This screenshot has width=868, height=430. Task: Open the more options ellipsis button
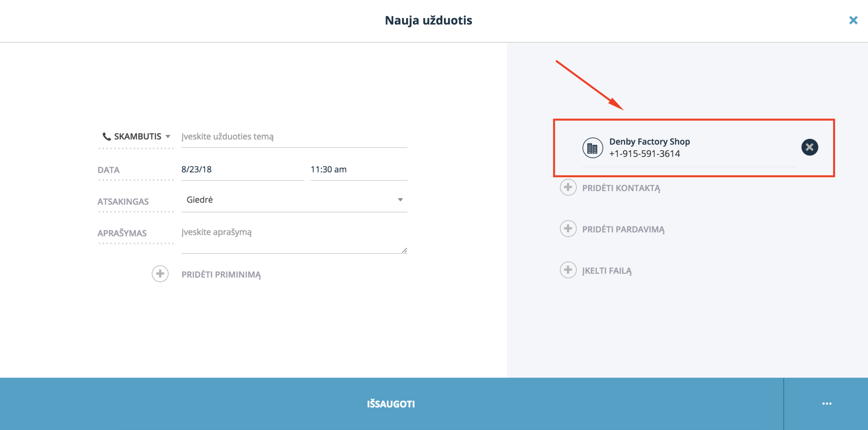pos(826,404)
